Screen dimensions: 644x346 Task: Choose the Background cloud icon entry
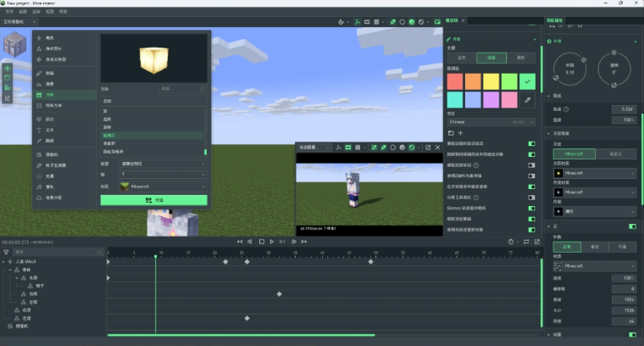pos(64,198)
